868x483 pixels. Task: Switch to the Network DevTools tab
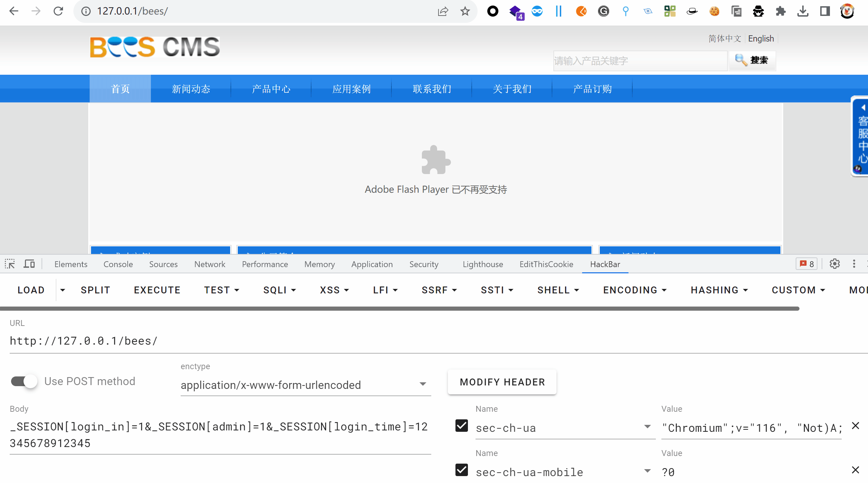pyautogui.click(x=209, y=264)
